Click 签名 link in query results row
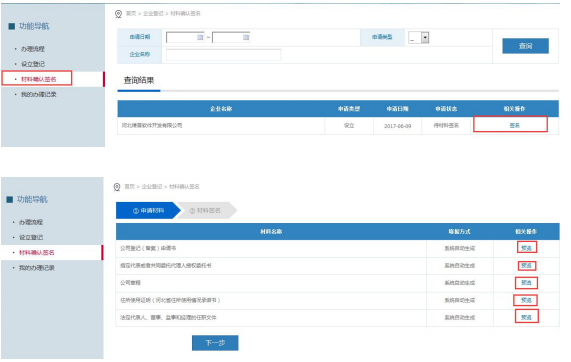 tap(514, 125)
